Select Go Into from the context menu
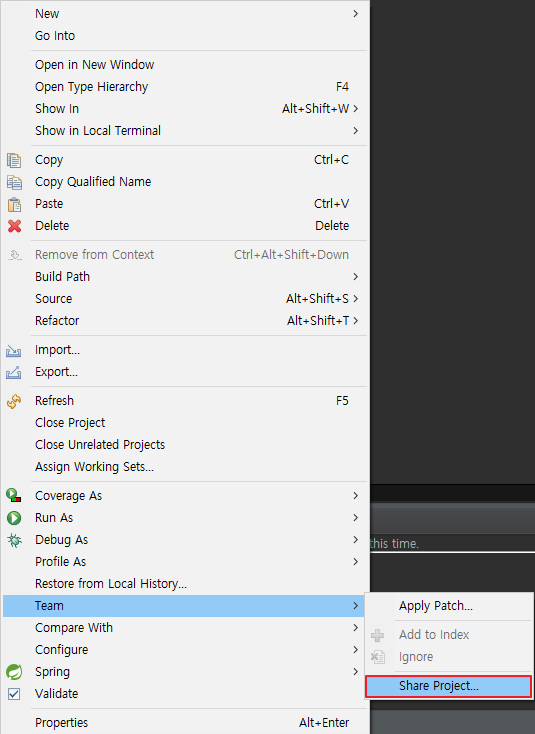 184,36
